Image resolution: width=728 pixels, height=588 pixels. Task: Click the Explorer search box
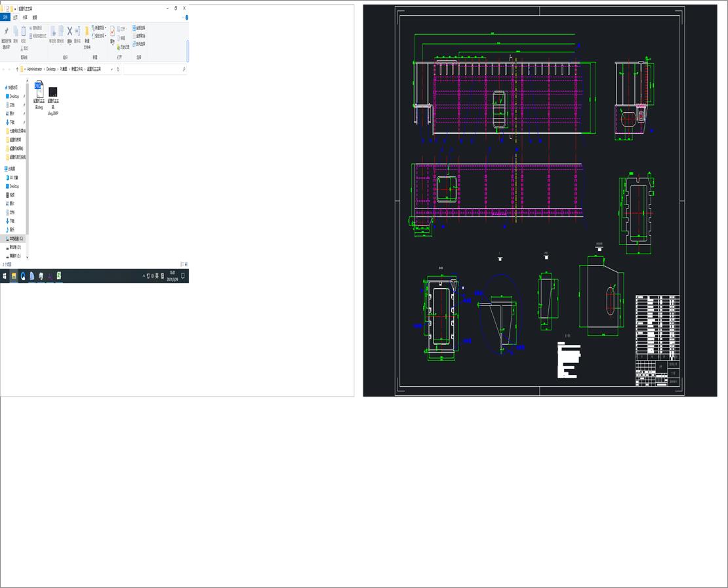[155, 69]
